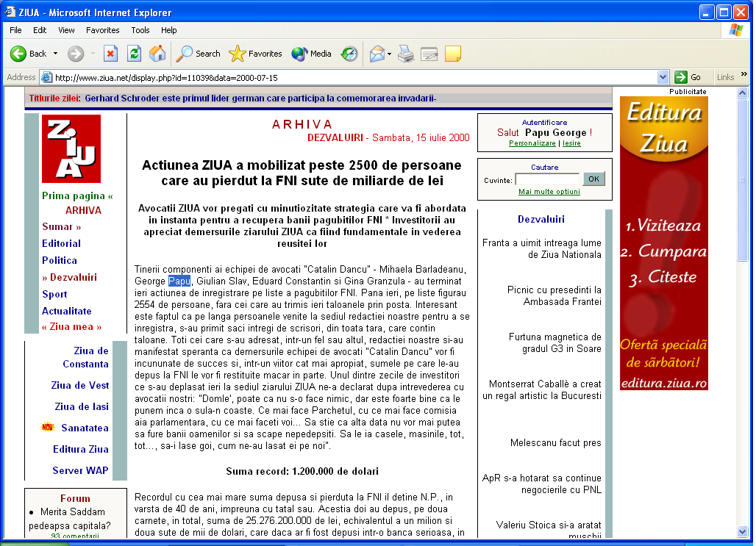
Task: Stop page loading with the red X icon
Action: coord(111,54)
